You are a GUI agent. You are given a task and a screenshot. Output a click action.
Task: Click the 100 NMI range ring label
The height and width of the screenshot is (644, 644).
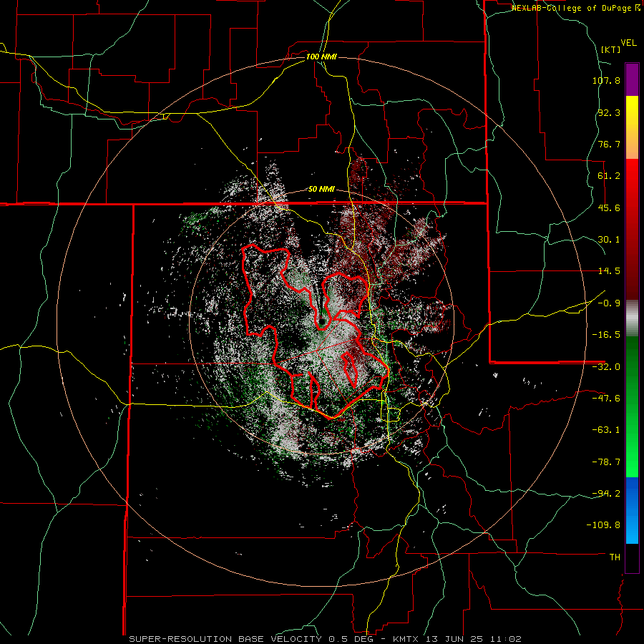321,57
